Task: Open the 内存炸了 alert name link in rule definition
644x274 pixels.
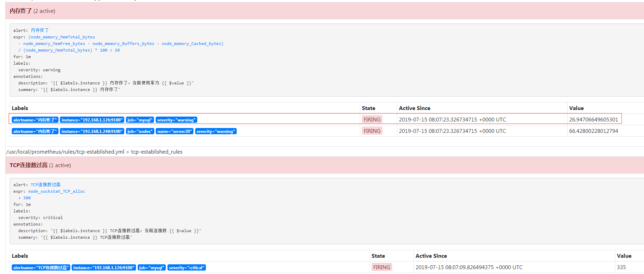Action: (40, 30)
